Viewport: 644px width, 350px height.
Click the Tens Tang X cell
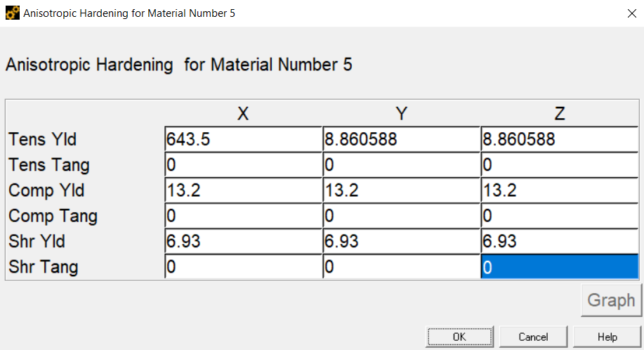[x=244, y=164]
